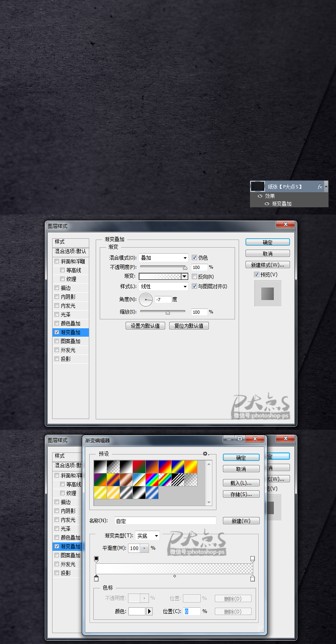The height and width of the screenshot is (644, 336).
Task: Click the 名称(N) field containing 自定
Action: [x=165, y=521]
